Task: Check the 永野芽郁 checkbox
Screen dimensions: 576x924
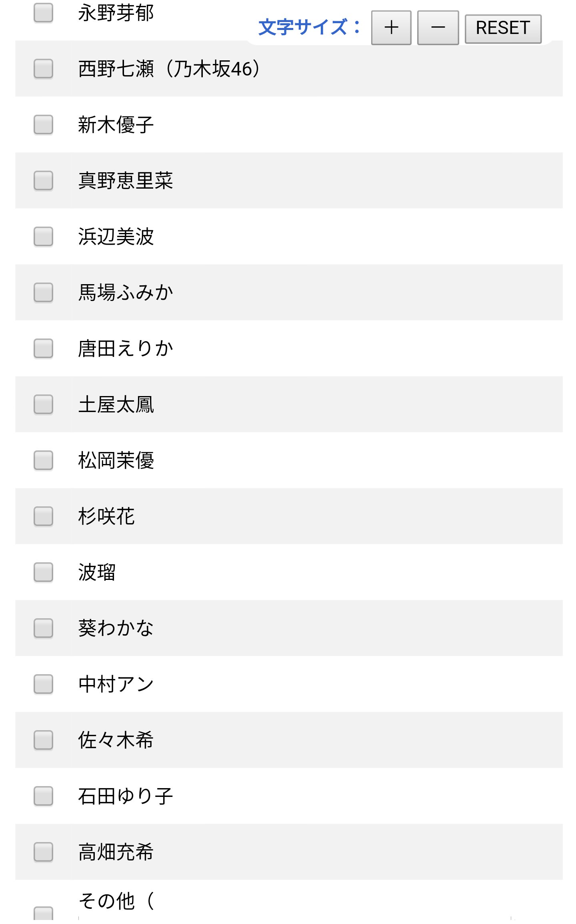Action: click(44, 13)
